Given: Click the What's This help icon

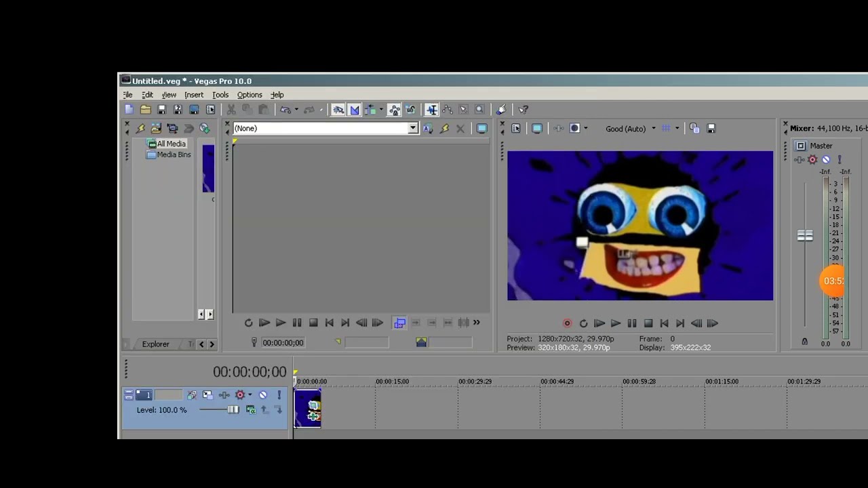Looking at the screenshot, I should tap(524, 109).
